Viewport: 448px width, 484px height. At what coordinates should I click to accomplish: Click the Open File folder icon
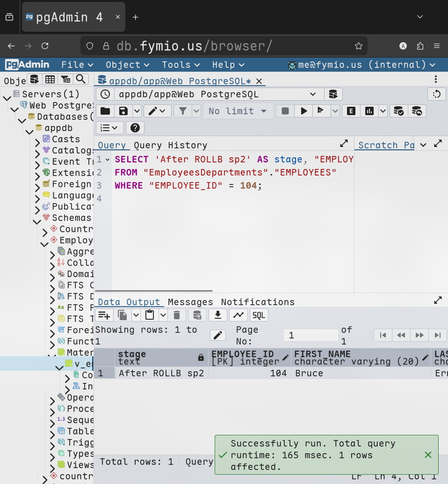pos(105,111)
